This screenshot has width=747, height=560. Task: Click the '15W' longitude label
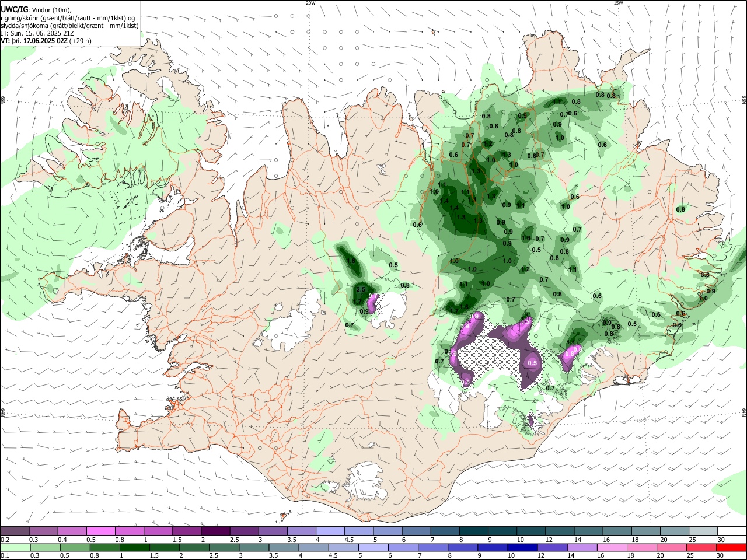click(x=618, y=3)
